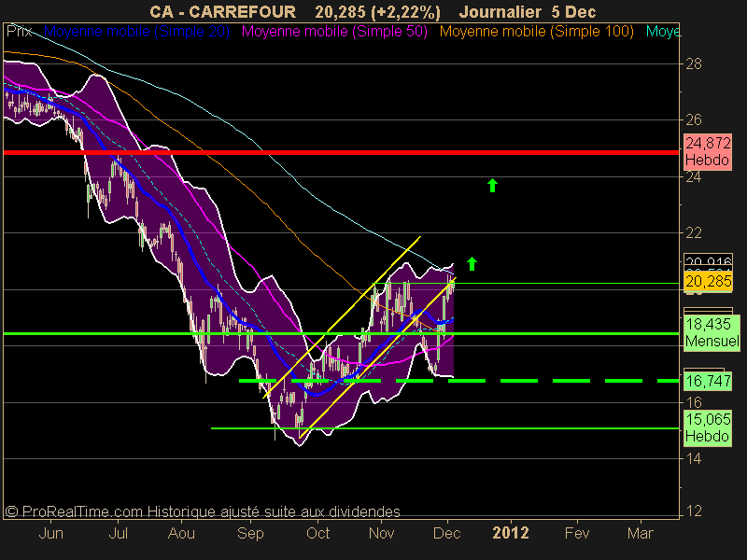Click the 15,065 Hebdo price label
The height and width of the screenshot is (560, 747).
pos(708,427)
